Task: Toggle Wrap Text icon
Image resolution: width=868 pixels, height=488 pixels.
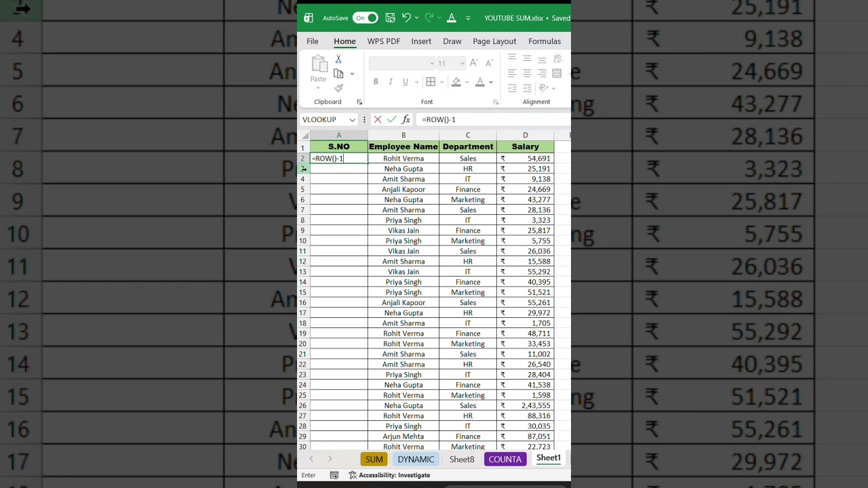Action: tap(557, 59)
